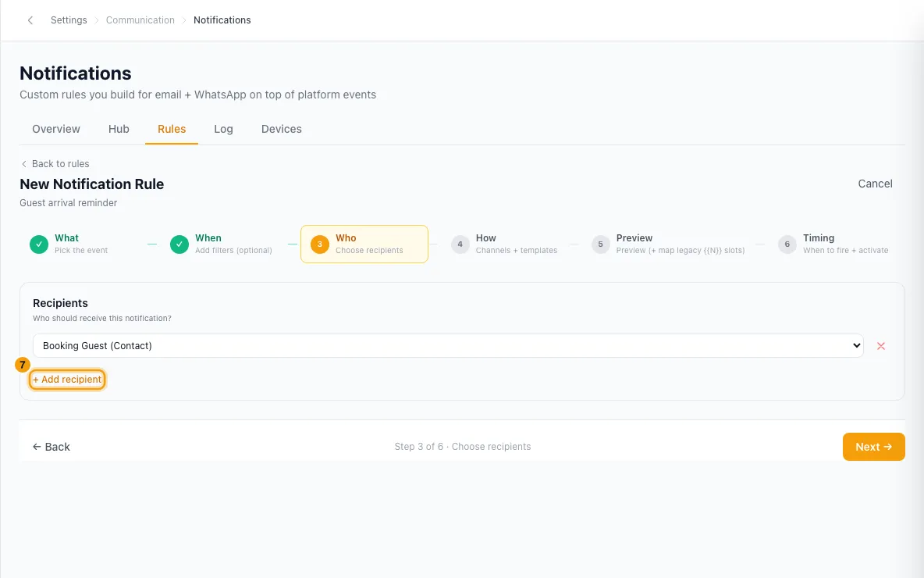Click the step 5 circle
This screenshot has height=578, width=924.
[600, 244]
